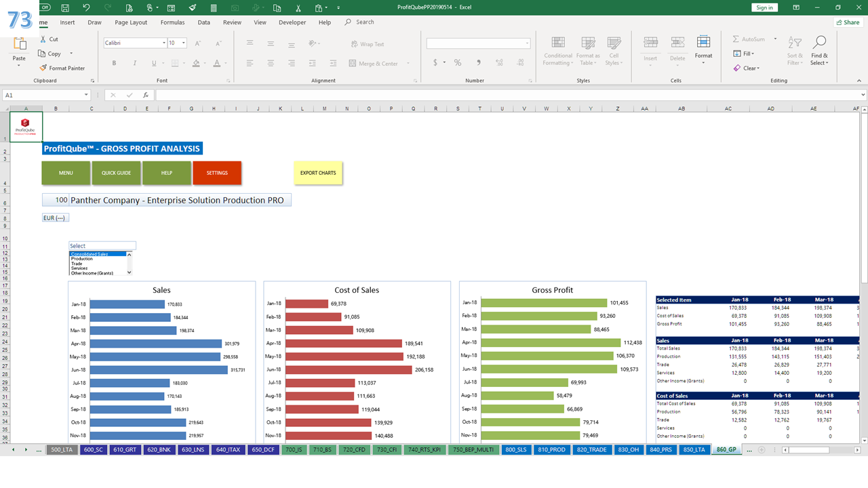Image resolution: width=868 pixels, height=488 pixels.
Task: Click the red SETTINGS button
Action: tap(217, 173)
